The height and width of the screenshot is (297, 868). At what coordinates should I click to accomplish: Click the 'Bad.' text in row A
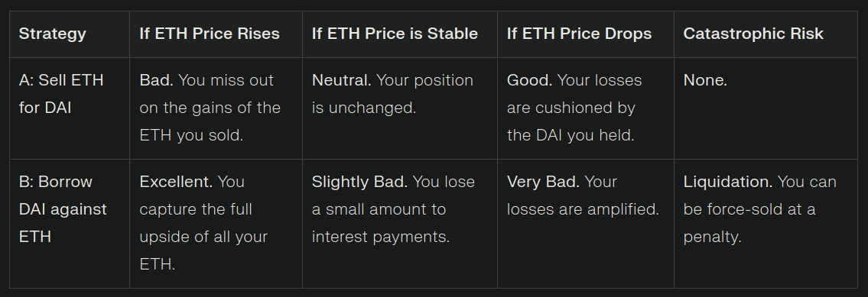(156, 80)
